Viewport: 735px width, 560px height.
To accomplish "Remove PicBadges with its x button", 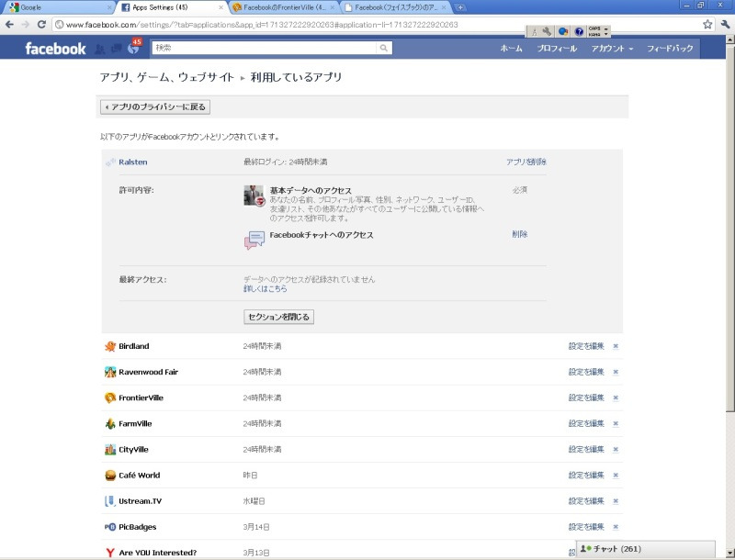I will pos(616,527).
